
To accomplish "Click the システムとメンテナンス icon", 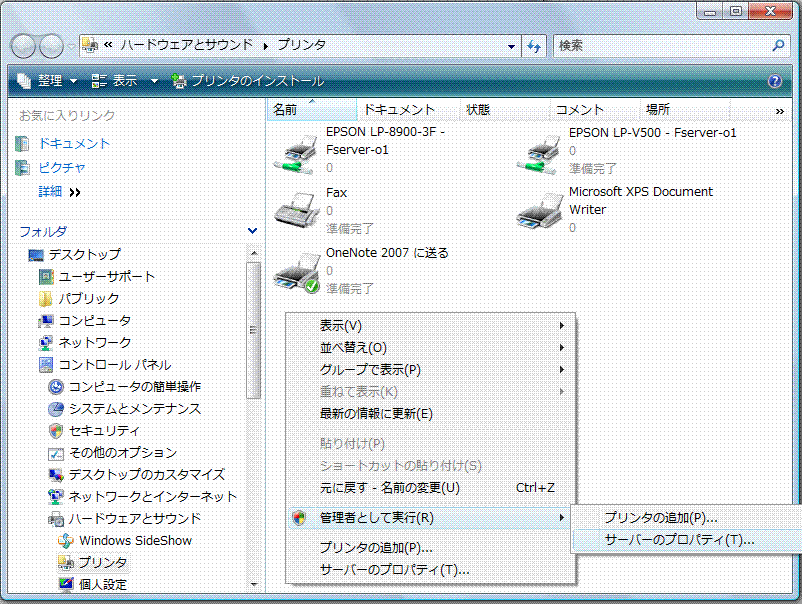I will 56,409.
